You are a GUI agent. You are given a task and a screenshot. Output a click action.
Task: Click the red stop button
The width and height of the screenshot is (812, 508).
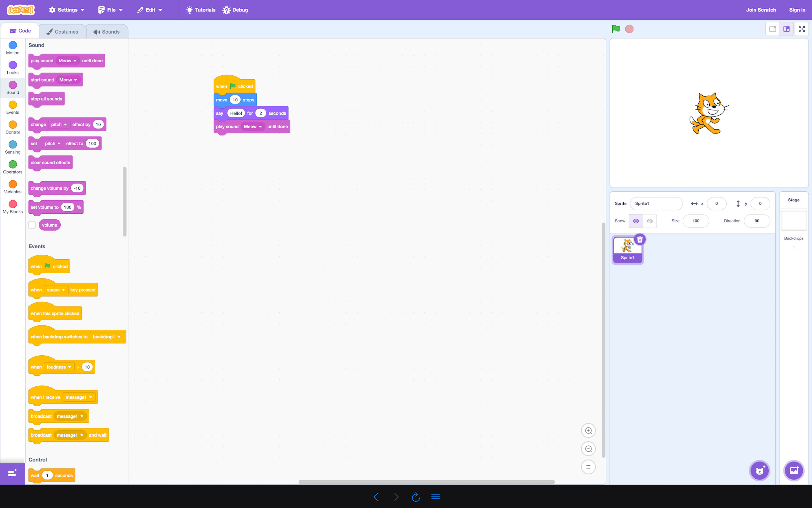point(629,29)
